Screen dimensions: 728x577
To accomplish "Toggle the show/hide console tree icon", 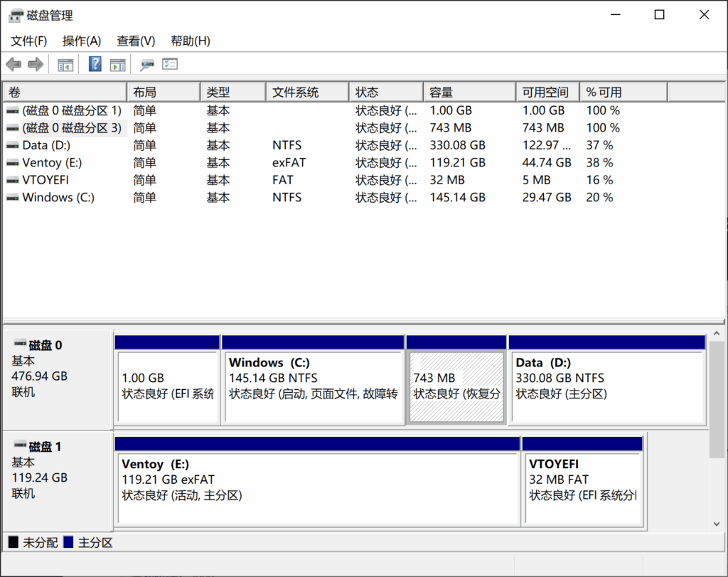I will [x=65, y=65].
